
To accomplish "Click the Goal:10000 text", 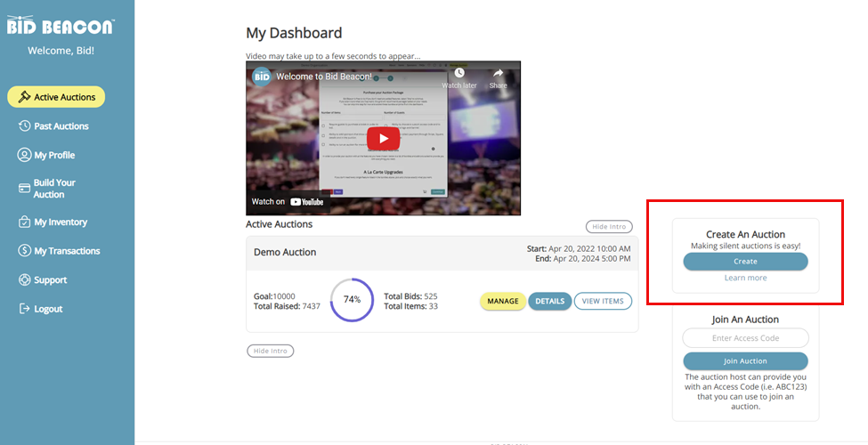I will [274, 296].
